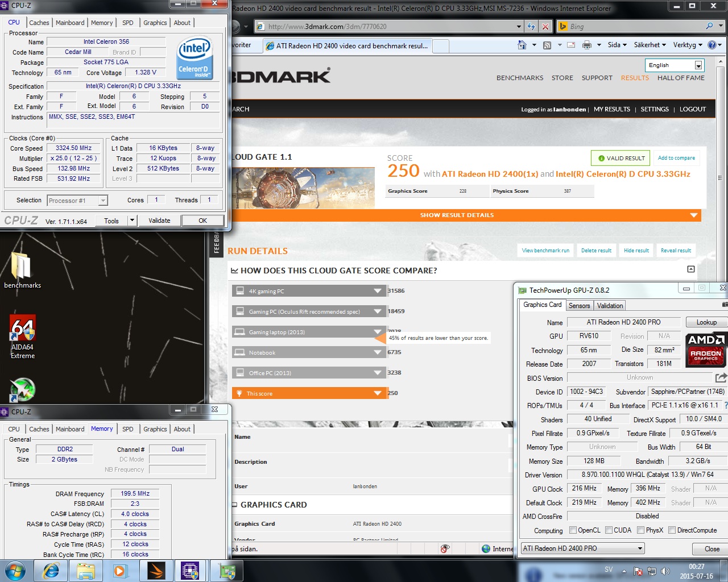Click the Lookup button in GPU-Z
Viewport: 728px width, 582px height.
(x=706, y=322)
